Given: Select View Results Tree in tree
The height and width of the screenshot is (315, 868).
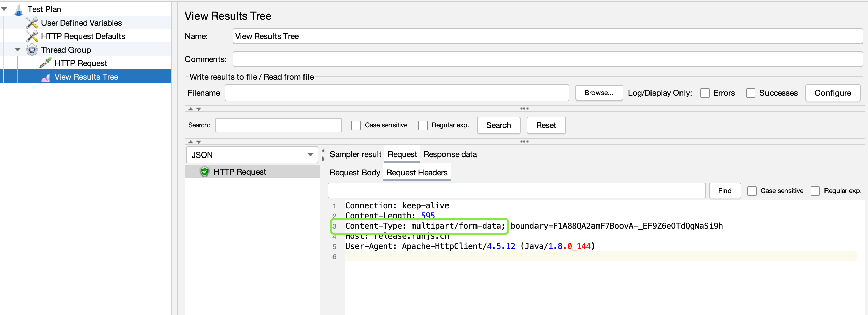Looking at the screenshot, I should point(86,77).
